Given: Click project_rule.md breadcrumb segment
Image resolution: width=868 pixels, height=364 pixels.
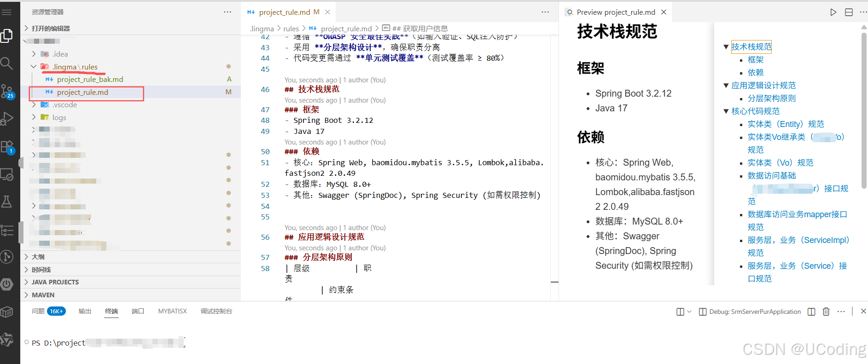Looking at the screenshot, I should 346,29.
